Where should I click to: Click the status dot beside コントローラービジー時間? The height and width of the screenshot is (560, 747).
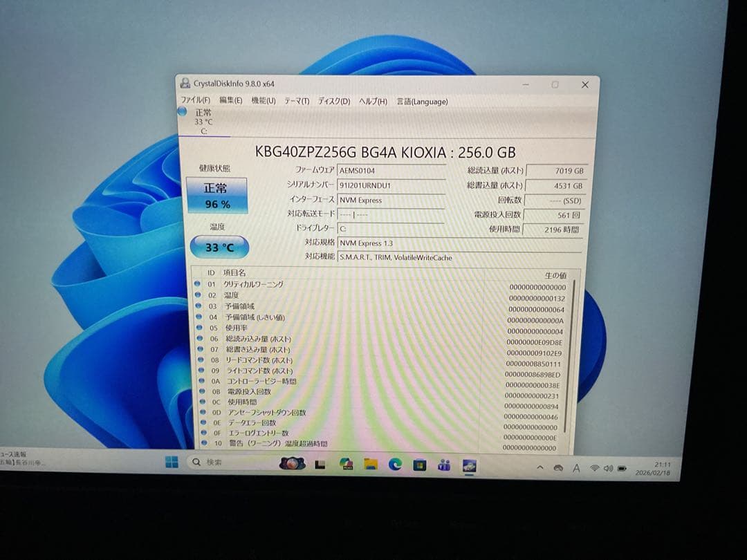click(201, 381)
